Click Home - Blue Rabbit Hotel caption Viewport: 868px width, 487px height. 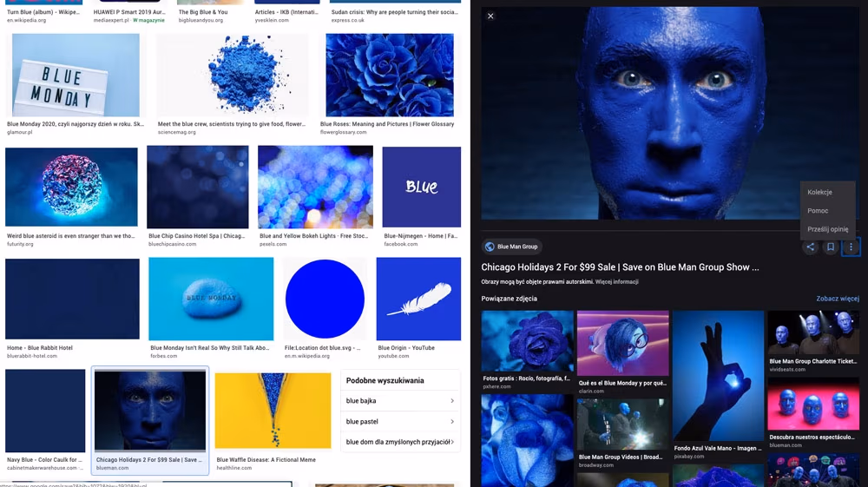(x=39, y=348)
